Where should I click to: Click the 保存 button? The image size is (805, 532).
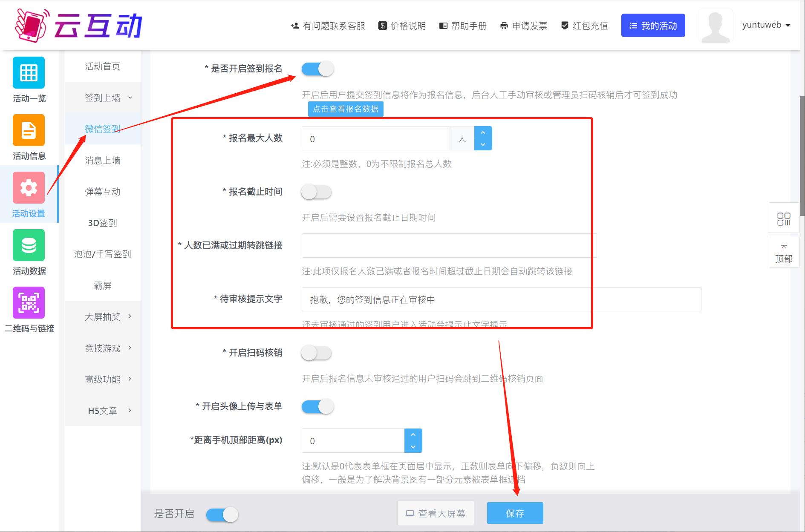tap(515, 513)
